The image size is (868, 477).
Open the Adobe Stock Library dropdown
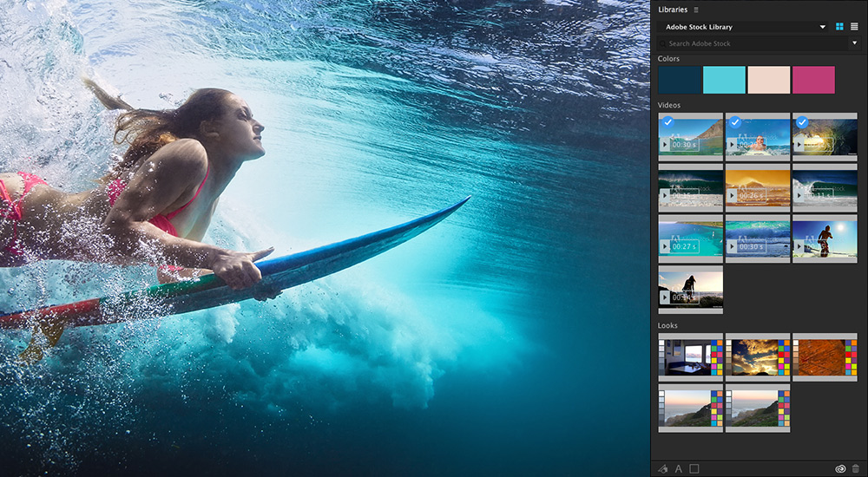[x=822, y=27]
